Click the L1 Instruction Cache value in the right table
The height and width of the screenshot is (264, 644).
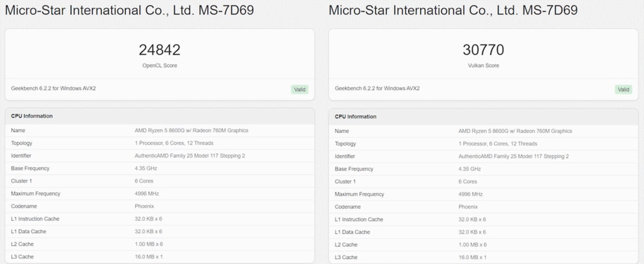(472, 219)
